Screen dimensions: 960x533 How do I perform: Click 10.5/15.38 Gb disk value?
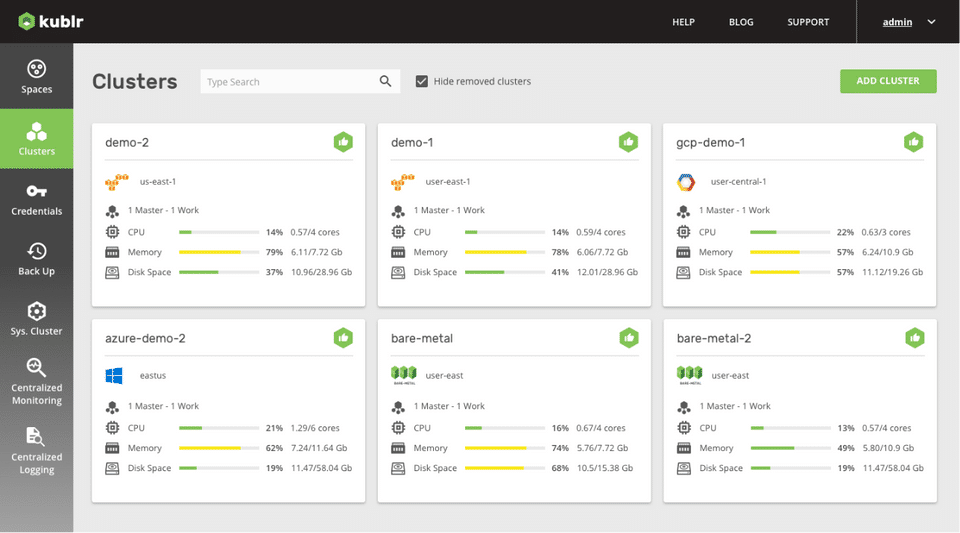click(x=605, y=468)
